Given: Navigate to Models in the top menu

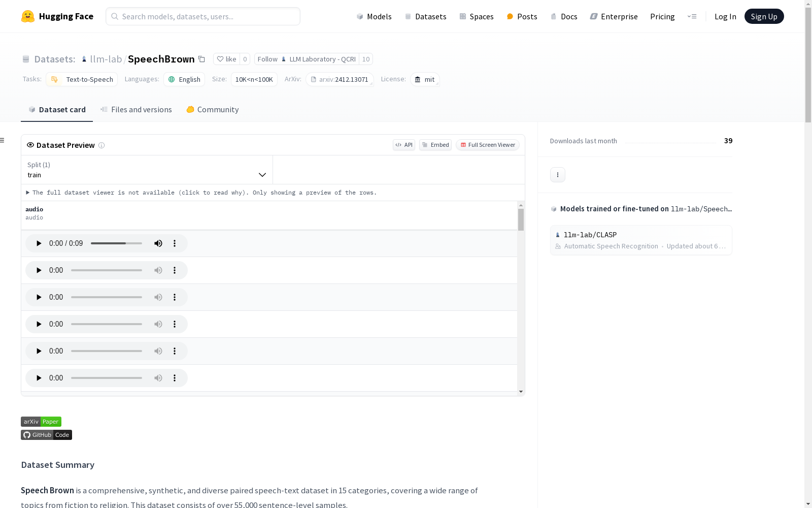Looking at the screenshot, I should click(x=374, y=16).
